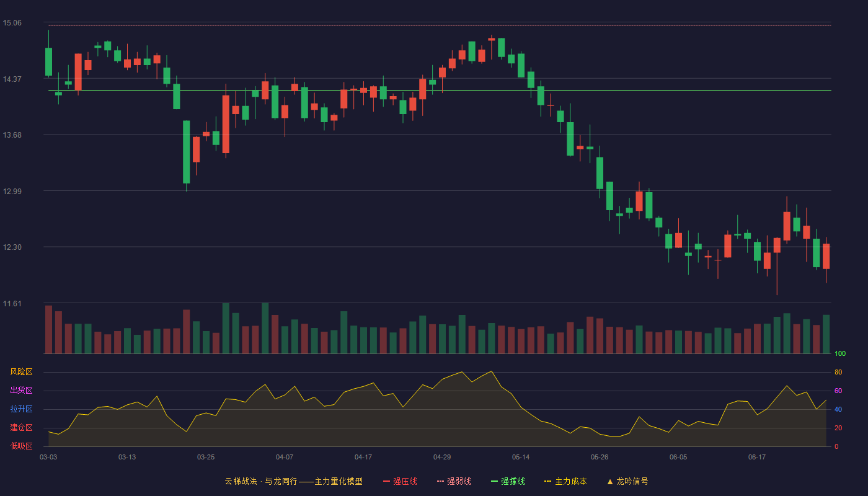The width and height of the screenshot is (868, 496).
Task: Click the 04-07 date label
Action: [x=285, y=457]
